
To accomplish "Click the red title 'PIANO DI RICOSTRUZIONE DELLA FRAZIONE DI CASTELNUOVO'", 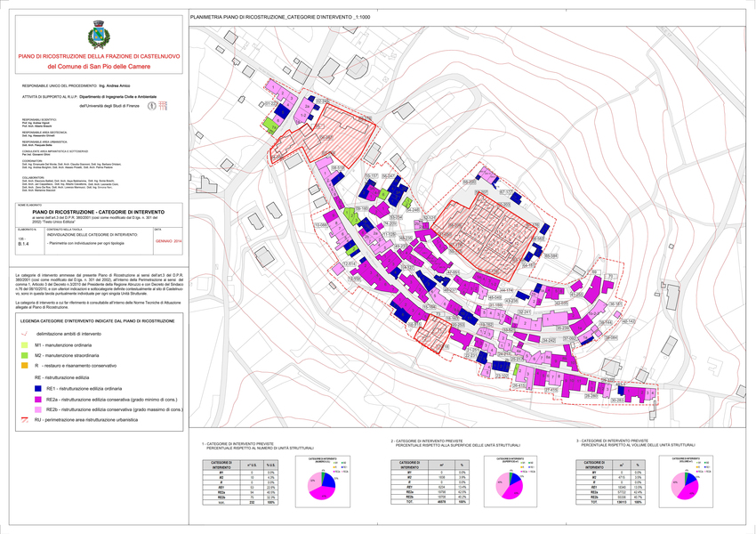I will pyautogui.click(x=99, y=56).
